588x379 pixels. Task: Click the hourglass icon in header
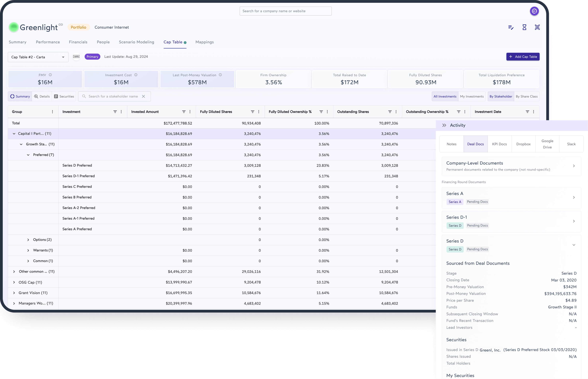coord(524,27)
